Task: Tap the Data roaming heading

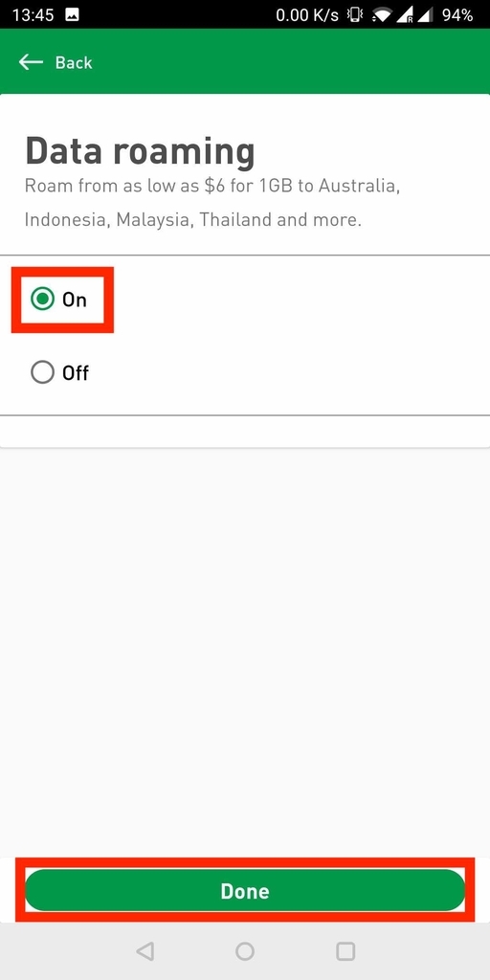Action: 140,151
